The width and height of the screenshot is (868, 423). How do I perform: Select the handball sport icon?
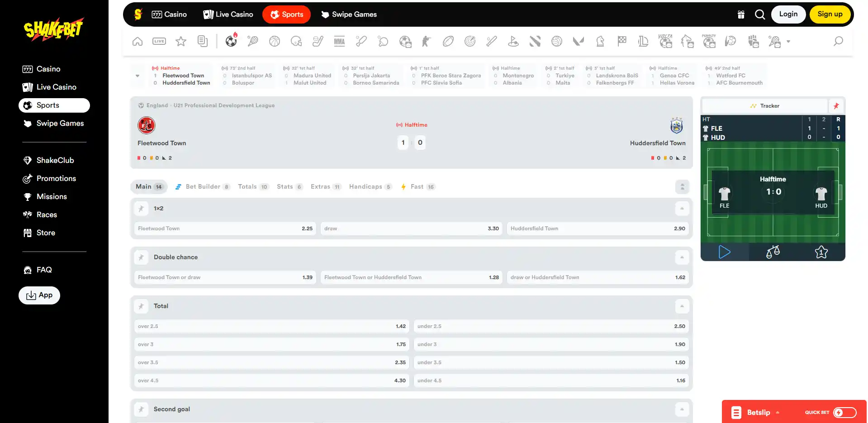point(730,42)
